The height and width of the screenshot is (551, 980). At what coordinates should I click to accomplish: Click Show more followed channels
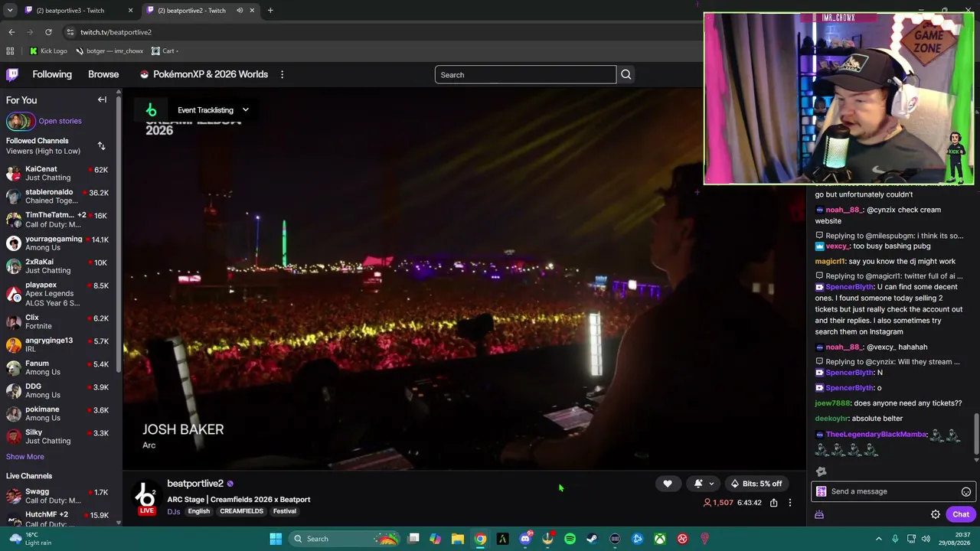tap(25, 457)
